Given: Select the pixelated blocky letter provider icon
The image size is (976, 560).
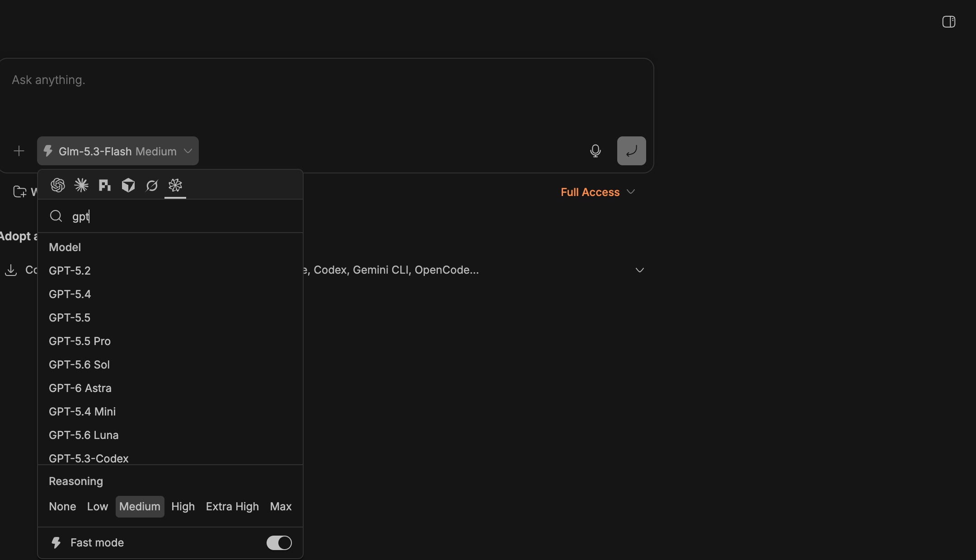Looking at the screenshot, I should (x=105, y=185).
